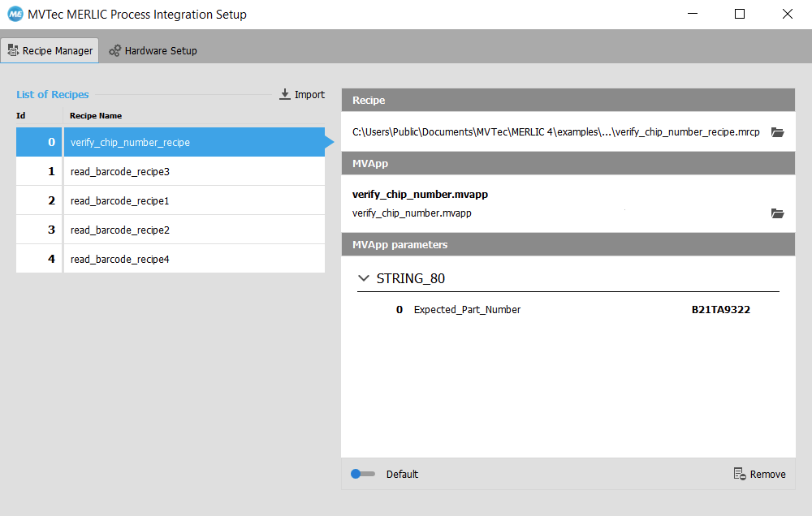Click the Id column header
This screenshot has width=812, height=516.
[21, 115]
